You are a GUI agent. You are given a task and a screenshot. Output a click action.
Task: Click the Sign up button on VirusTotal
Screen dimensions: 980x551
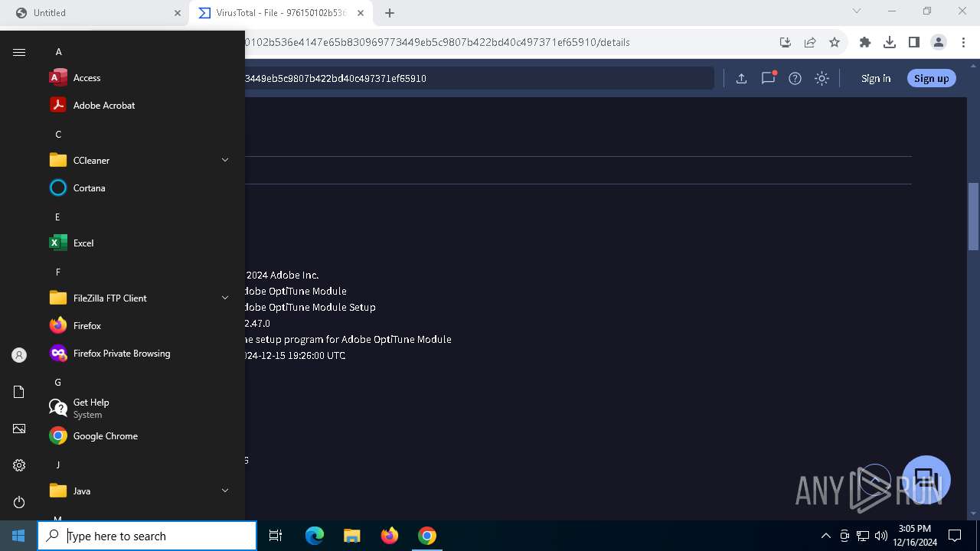tap(931, 78)
